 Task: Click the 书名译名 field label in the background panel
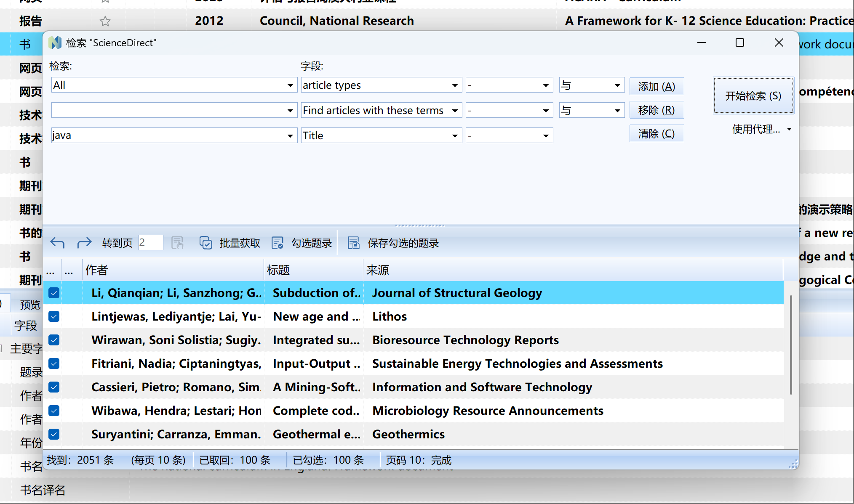[43, 490]
